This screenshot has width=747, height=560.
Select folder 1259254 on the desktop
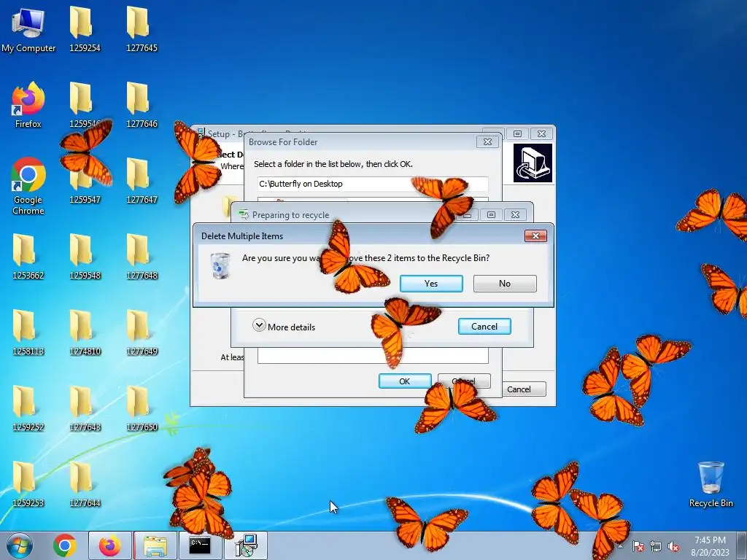(x=85, y=29)
